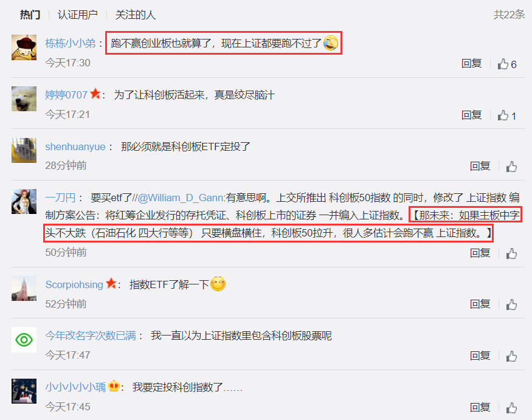Switch to 关注的人 tab
532x420 pixels.
tap(136, 15)
